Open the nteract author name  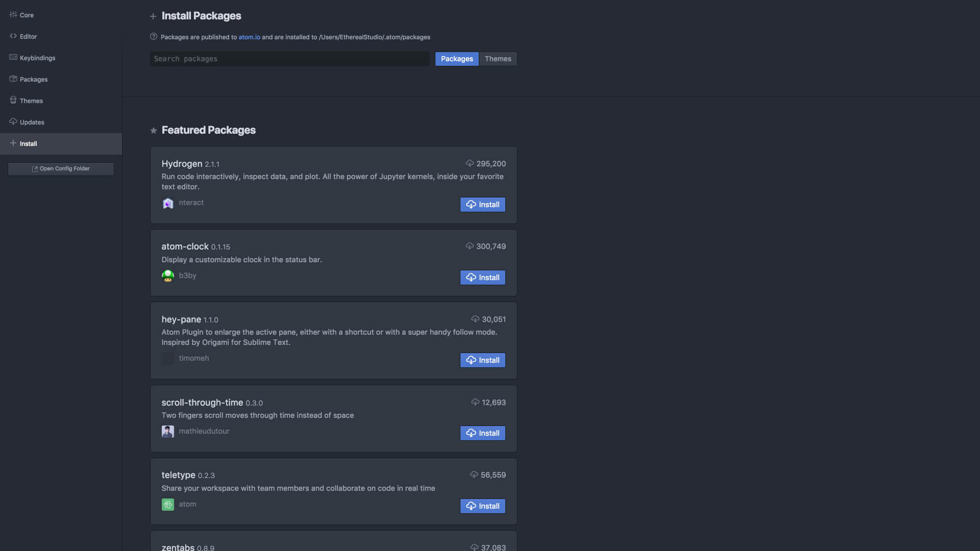tap(191, 203)
